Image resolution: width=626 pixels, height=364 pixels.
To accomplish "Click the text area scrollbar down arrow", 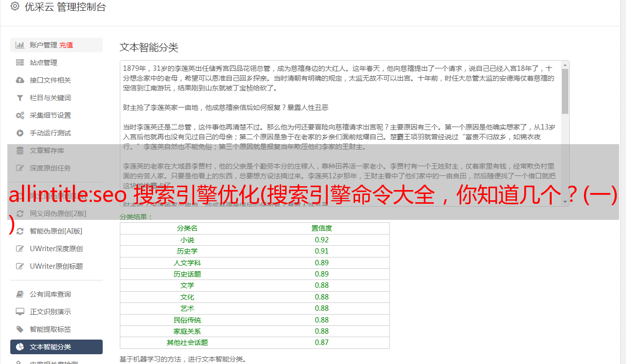I will coord(565,202).
